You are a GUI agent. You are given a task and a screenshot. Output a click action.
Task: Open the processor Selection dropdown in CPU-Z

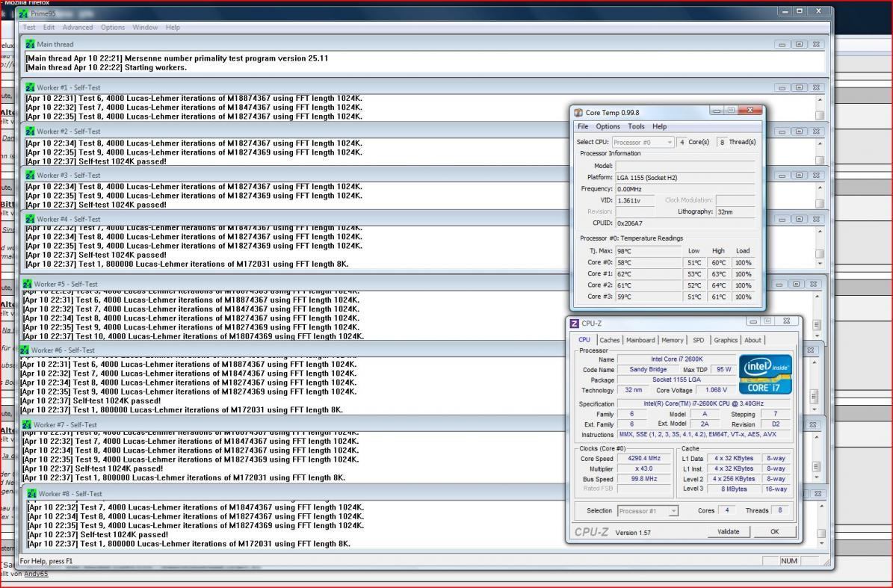(x=648, y=511)
